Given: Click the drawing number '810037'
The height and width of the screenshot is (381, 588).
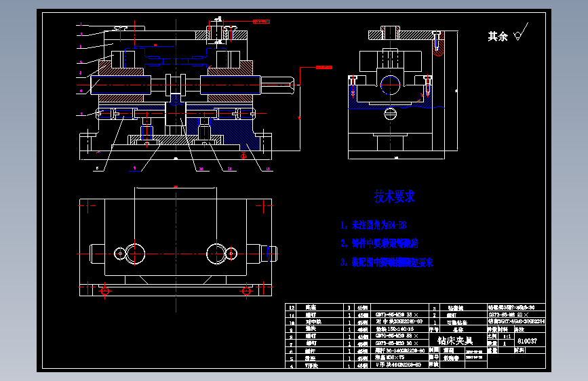Looking at the screenshot, I should click(x=527, y=341).
